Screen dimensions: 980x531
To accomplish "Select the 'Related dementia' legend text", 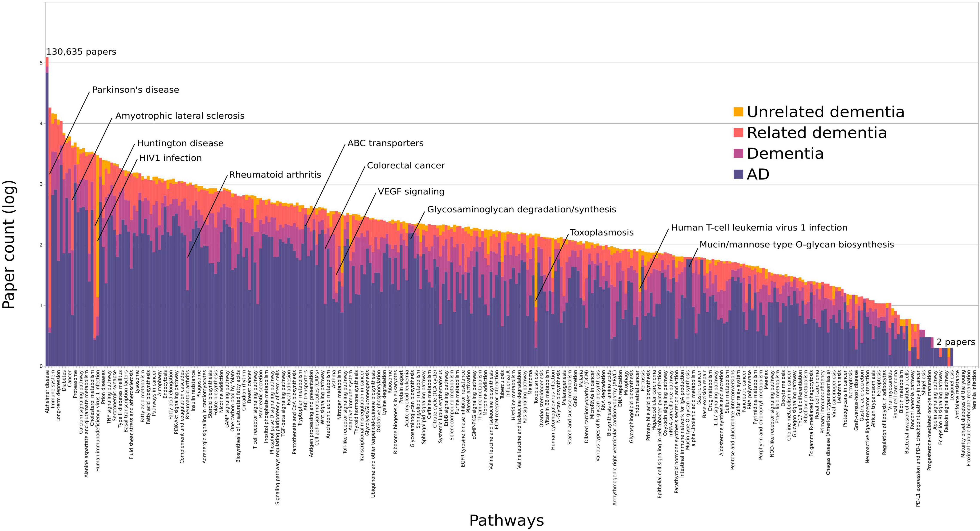I will coord(817,132).
